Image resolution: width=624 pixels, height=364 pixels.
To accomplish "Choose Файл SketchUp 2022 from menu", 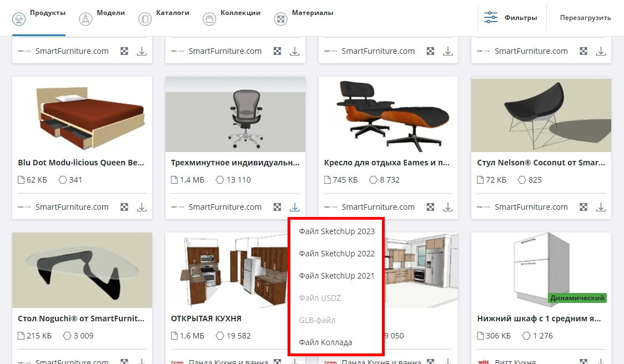I will 336,254.
